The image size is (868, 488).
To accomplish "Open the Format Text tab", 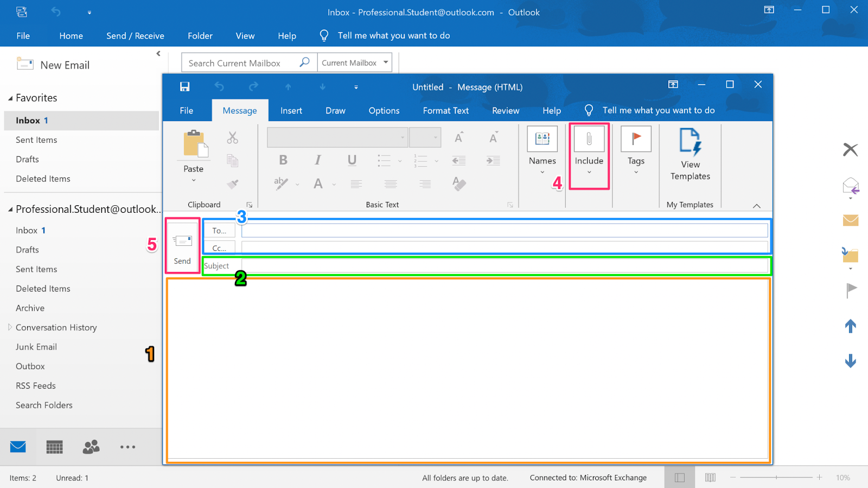I will [446, 111].
